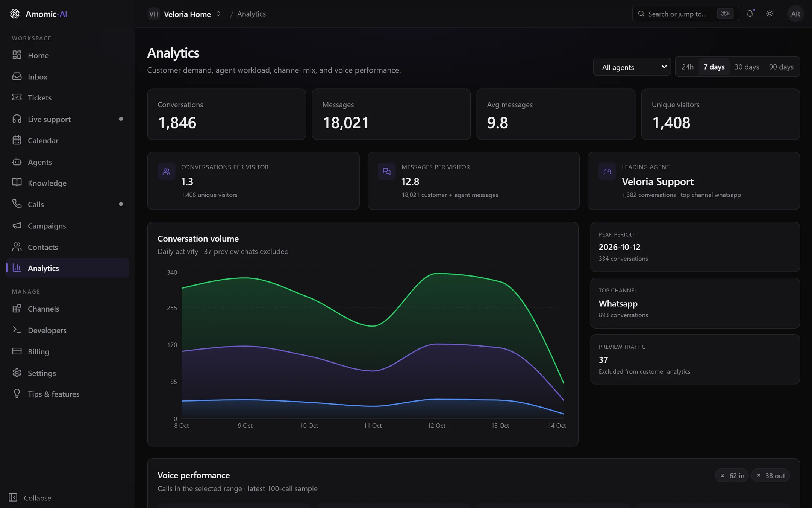Click the 8 Oct axis label

[x=182, y=426]
